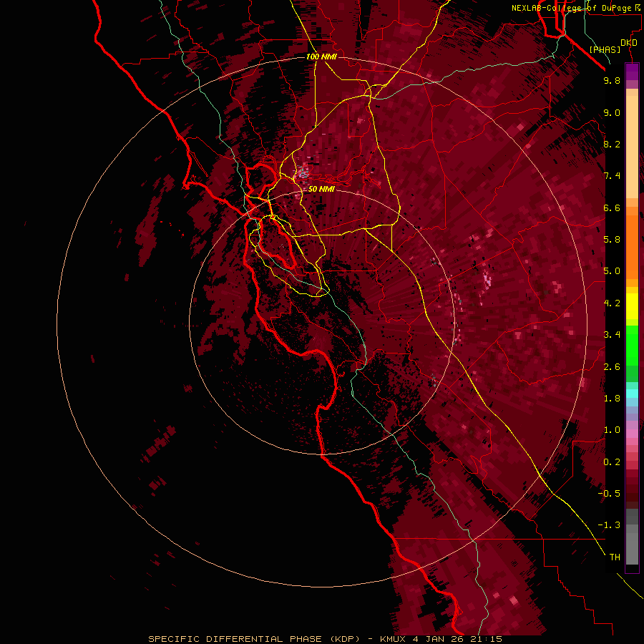Click the 5.8 scale value
644x644 pixels.
(x=612, y=240)
